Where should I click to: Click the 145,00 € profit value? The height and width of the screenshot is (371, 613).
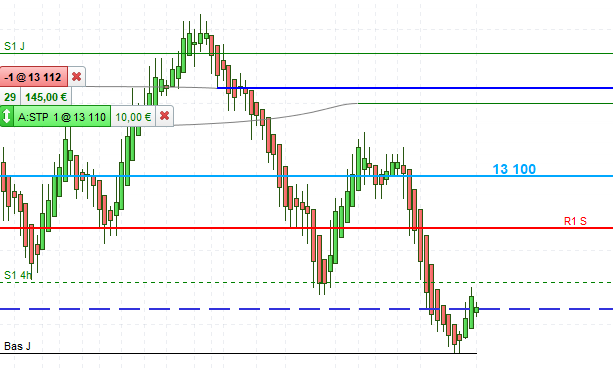(x=46, y=97)
